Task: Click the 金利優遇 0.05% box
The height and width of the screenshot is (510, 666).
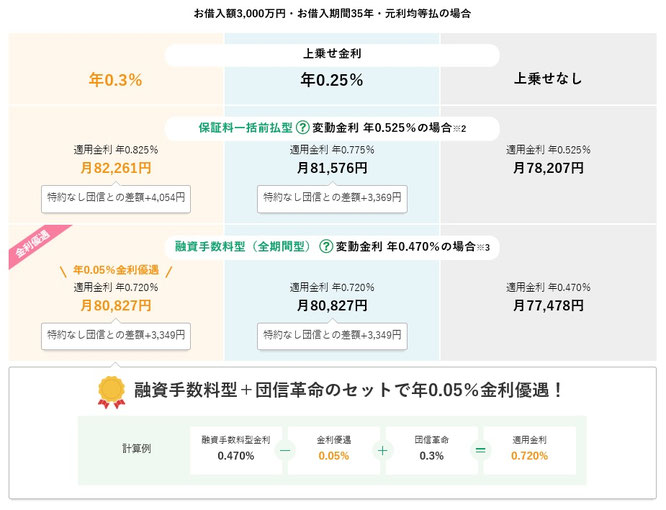Action: 333,450
